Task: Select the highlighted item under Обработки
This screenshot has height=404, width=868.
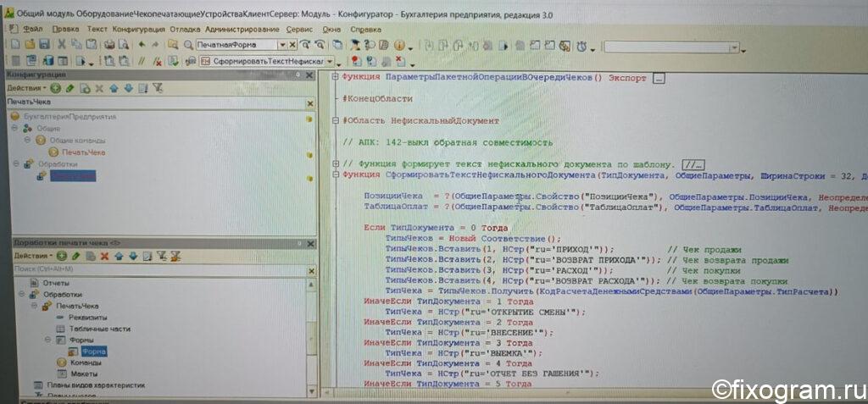Action: (x=73, y=176)
